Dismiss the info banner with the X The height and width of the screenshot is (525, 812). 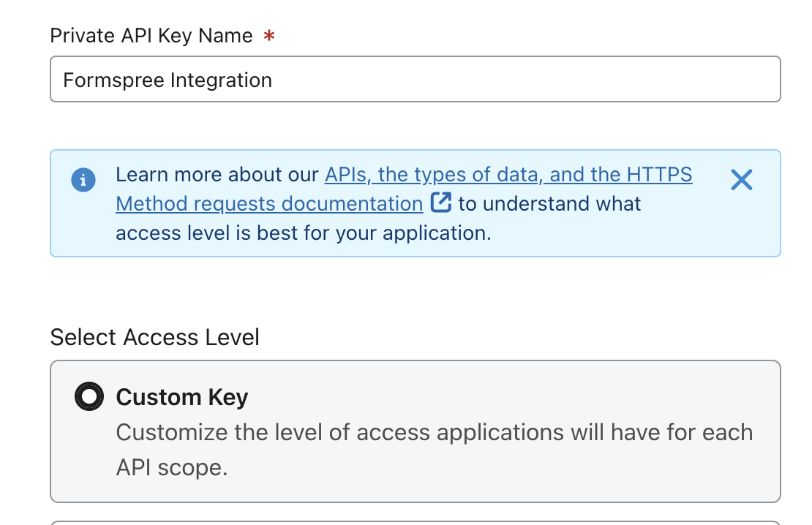point(741,179)
